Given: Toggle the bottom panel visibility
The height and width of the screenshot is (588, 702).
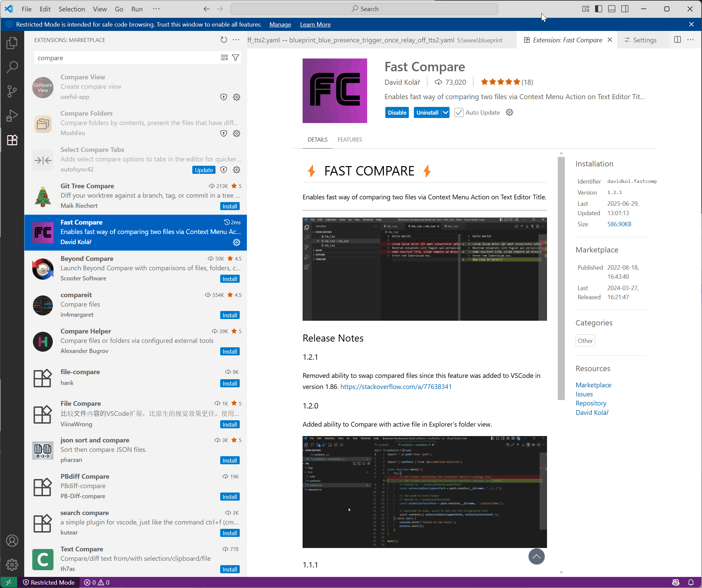Looking at the screenshot, I should [x=612, y=9].
